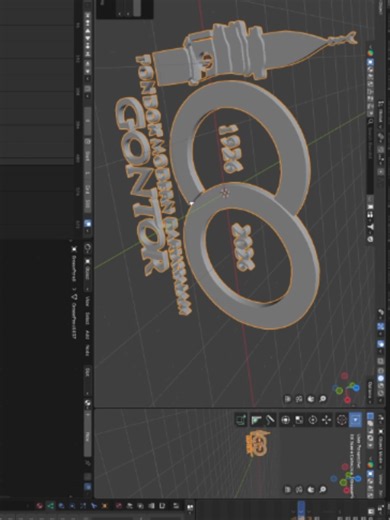Click material sphere icon in node editor header
This screenshot has height=520, width=390.
pyautogui.click(x=88, y=404)
